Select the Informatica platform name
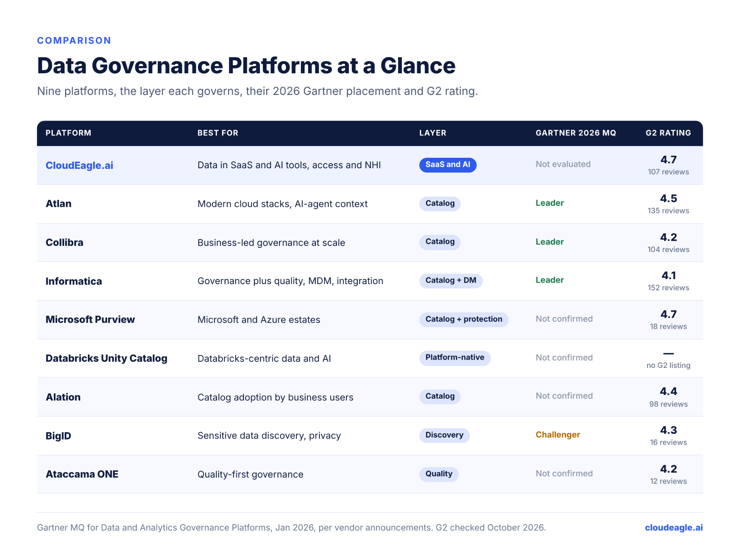This screenshot has width=740, height=560. [x=74, y=281]
